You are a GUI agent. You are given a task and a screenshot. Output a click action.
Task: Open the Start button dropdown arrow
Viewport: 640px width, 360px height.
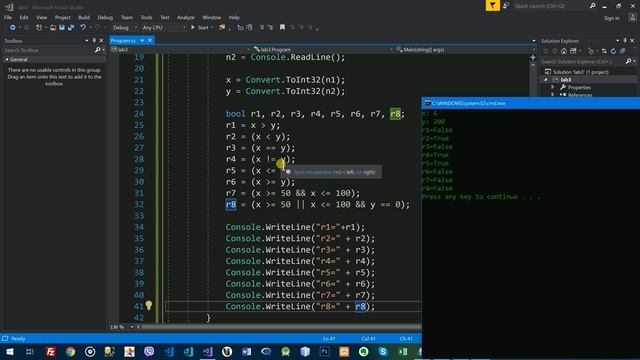click(212, 27)
